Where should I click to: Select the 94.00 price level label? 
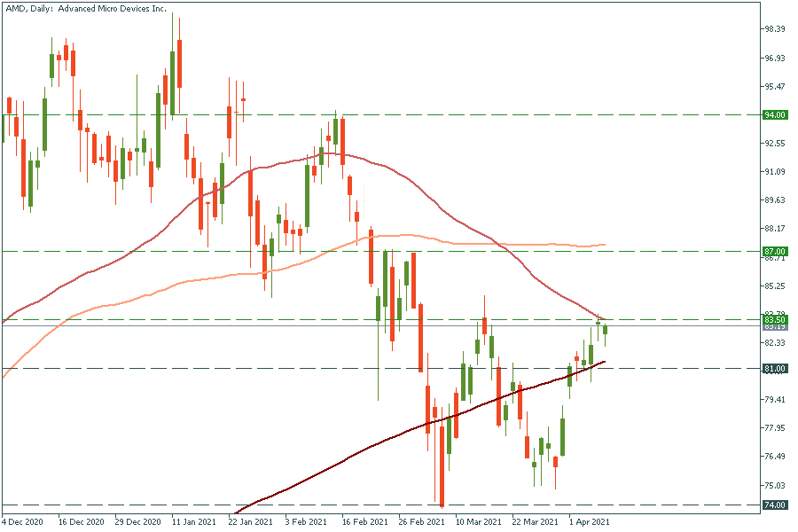pyautogui.click(x=775, y=115)
